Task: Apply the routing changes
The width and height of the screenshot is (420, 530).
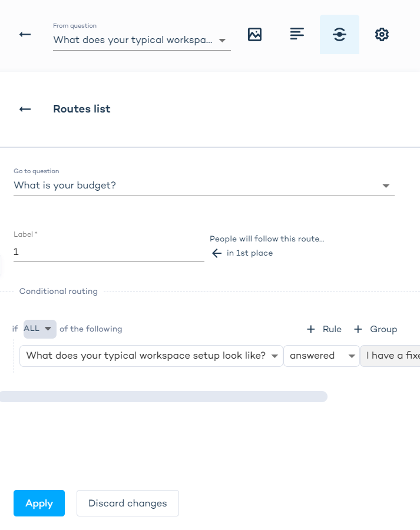Action: (39, 503)
